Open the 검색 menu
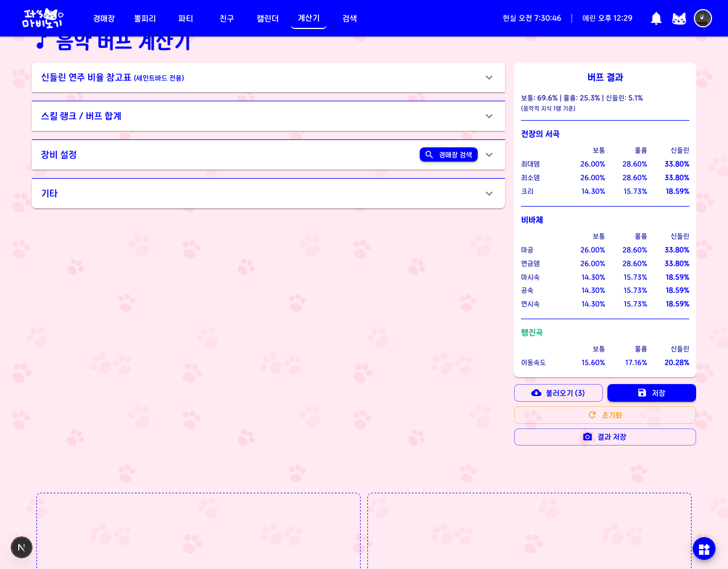The width and height of the screenshot is (728, 569). (350, 18)
